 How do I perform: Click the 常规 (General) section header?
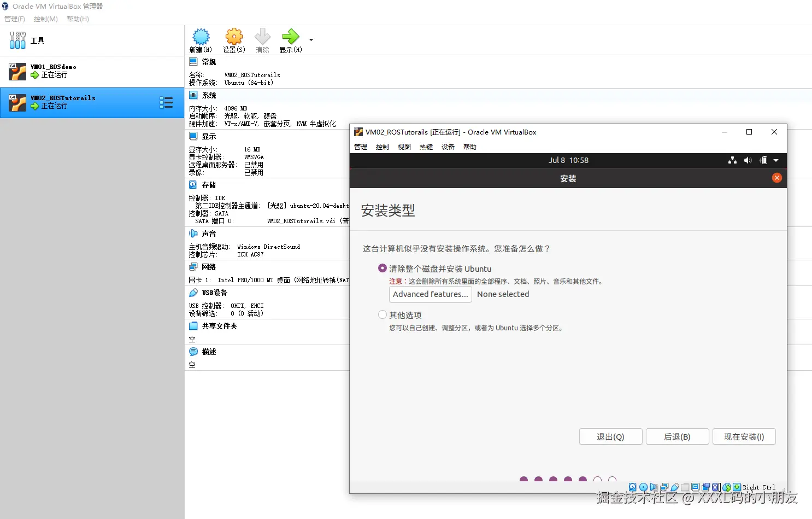point(209,62)
